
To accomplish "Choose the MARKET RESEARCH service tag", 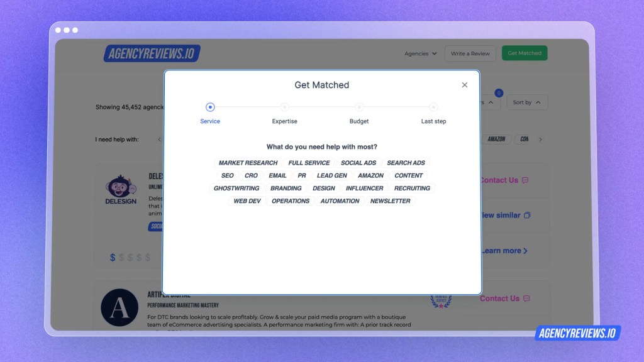I will [x=248, y=163].
